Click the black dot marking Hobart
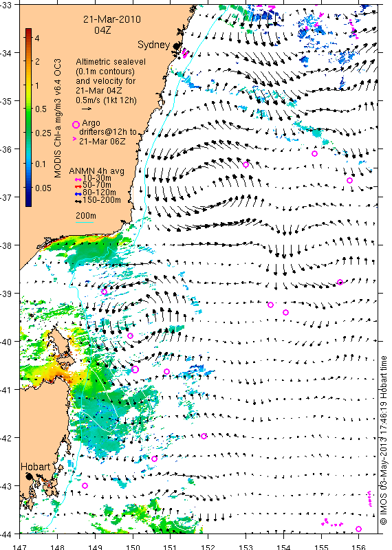This screenshot has width=392, height=550. tap(29, 476)
